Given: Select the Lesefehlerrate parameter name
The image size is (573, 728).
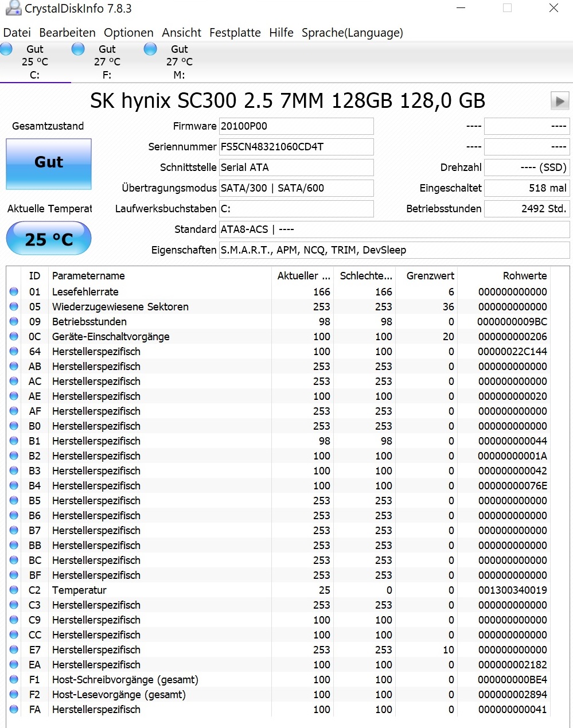Looking at the screenshot, I should (85, 292).
